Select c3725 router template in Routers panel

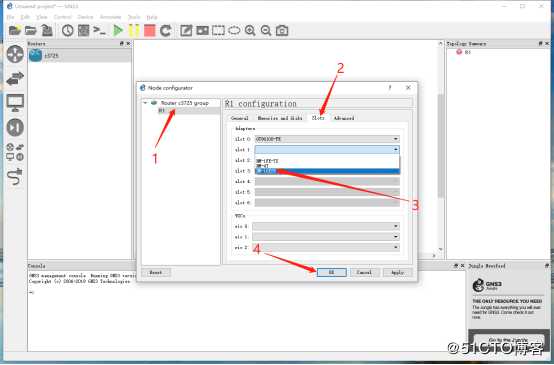[79, 56]
